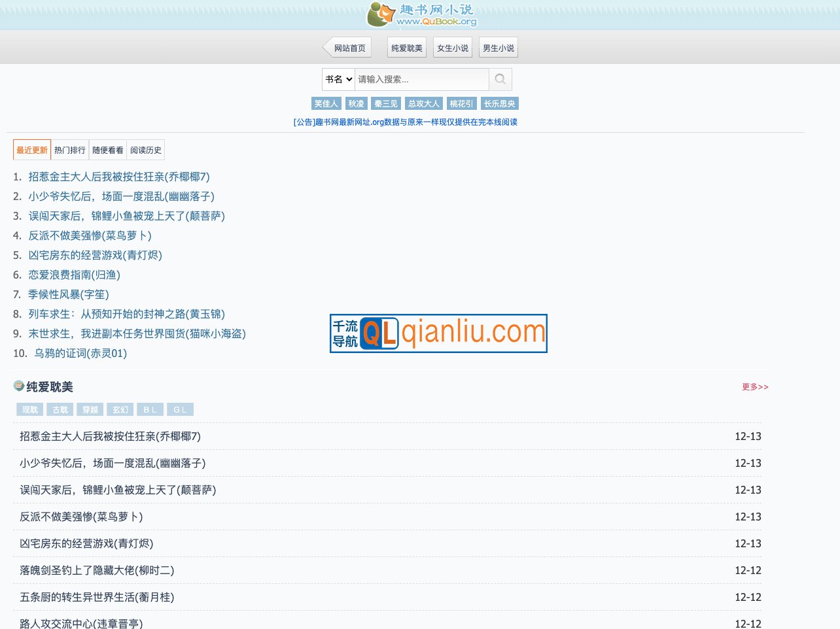
Task: Click the icon beside 纯爱耽美 heading
Action: click(x=19, y=386)
